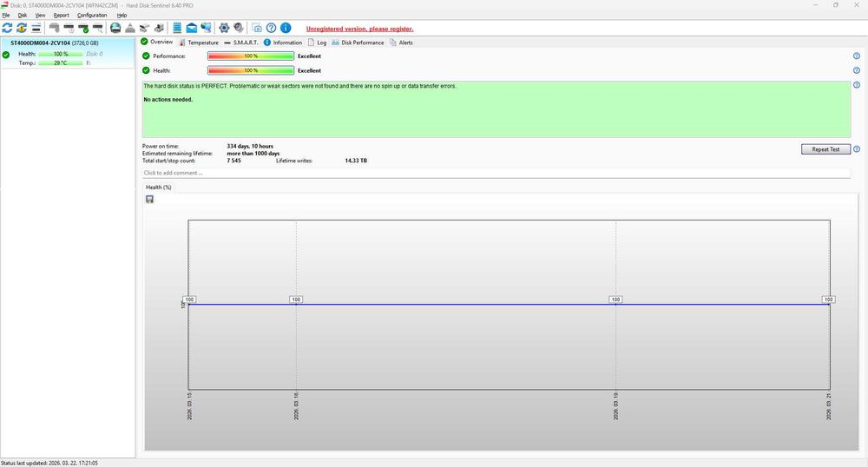Viewport: 868px width, 467px height.
Task: Save health graph using floppy disk icon
Action: coord(150,200)
